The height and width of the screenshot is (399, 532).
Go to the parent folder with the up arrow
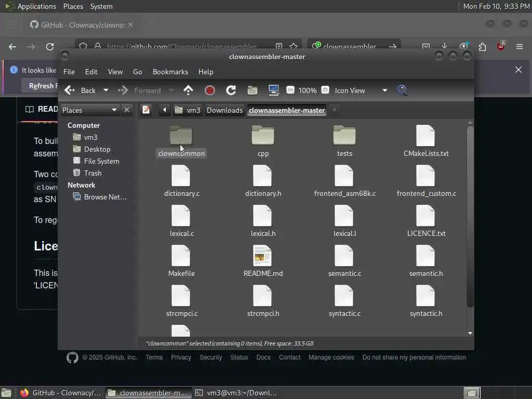188,90
